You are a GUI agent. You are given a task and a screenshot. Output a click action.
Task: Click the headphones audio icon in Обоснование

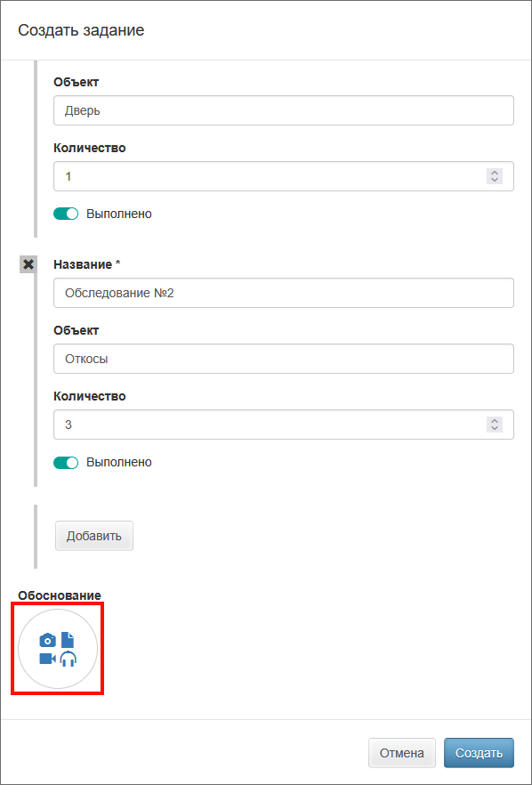pyautogui.click(x=69, y=659)
